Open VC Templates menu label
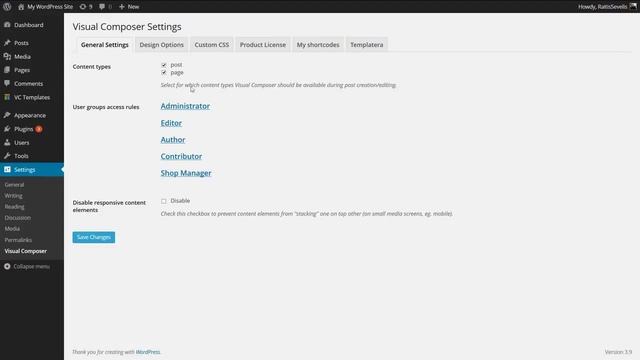The image size is (640, 360). coord(32,97)
